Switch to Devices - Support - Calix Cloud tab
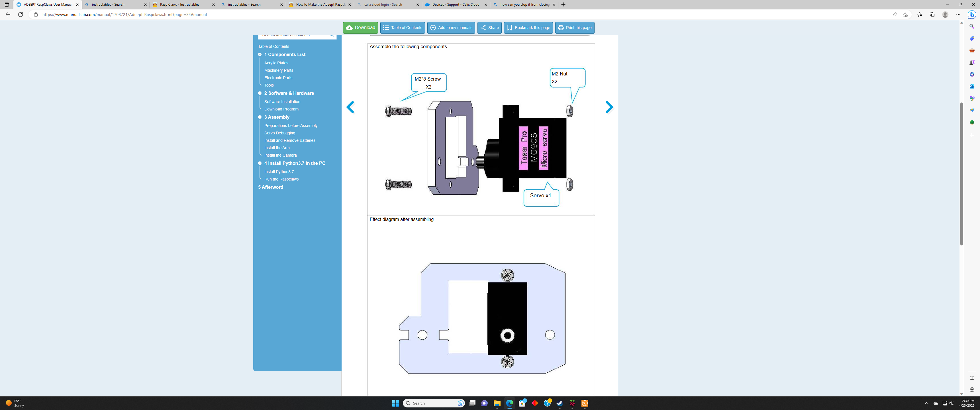Image resolution: width=980 pixels, height=410 pixels. point(456,5)
